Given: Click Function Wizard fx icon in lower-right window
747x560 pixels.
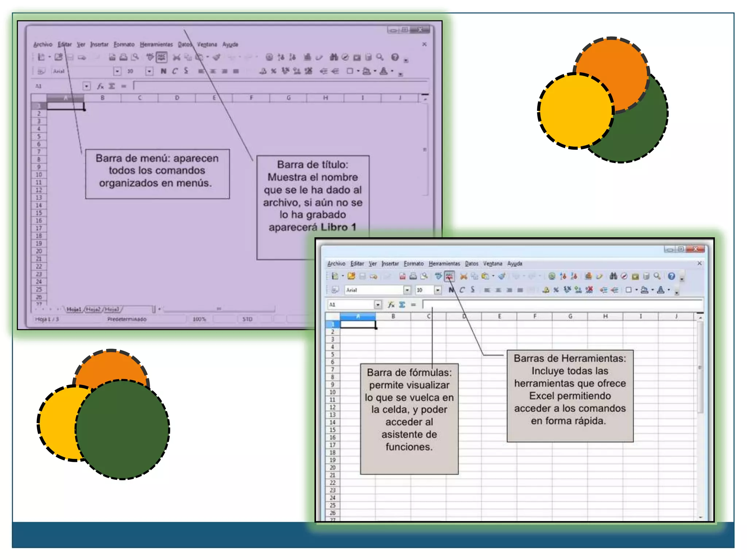Looking at the screenshot, I should tap(391, 304).
